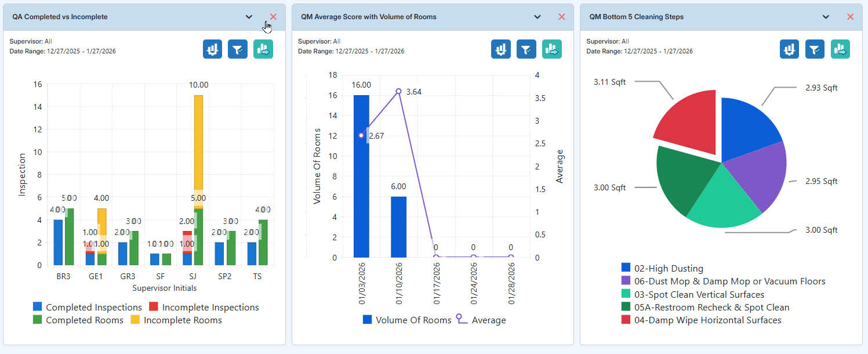This screenshot has width=868, height=354.
Task: Open chart settings for QA Completed vs Incomplete
Action: pyautogui.click(x=212, y=49)
